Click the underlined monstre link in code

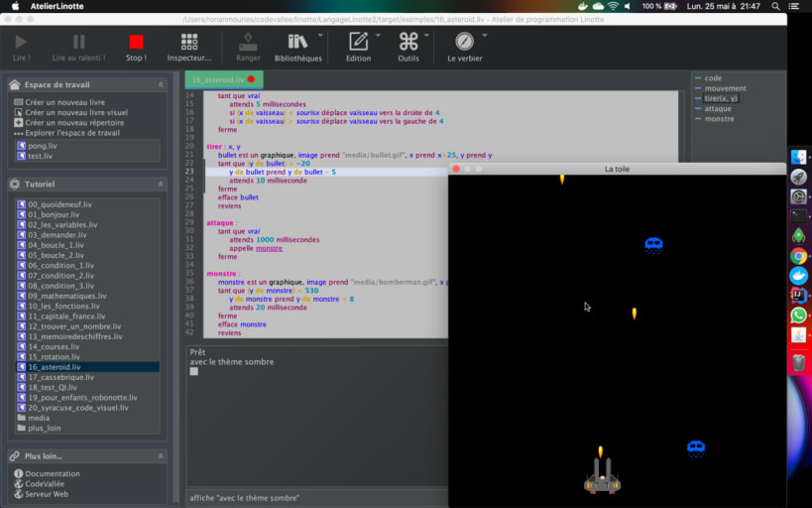pos(270,248)
